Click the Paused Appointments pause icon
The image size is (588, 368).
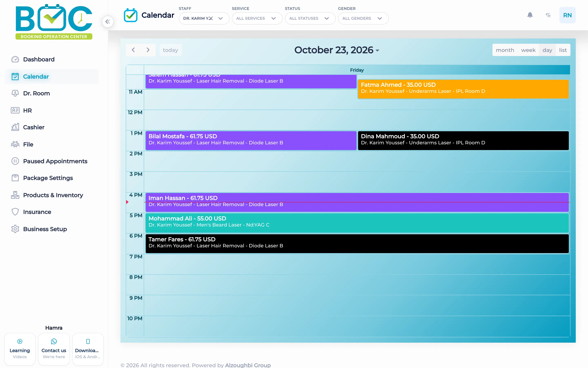tap(15, 161)
